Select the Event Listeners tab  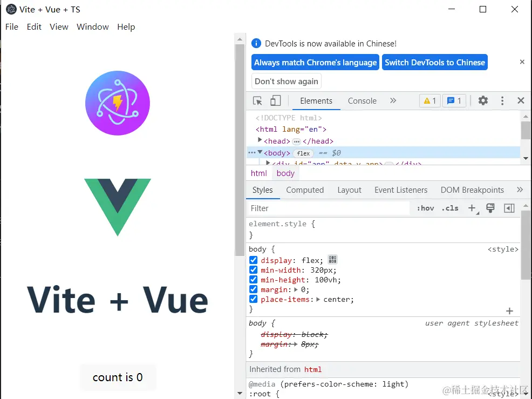point(401,190)
